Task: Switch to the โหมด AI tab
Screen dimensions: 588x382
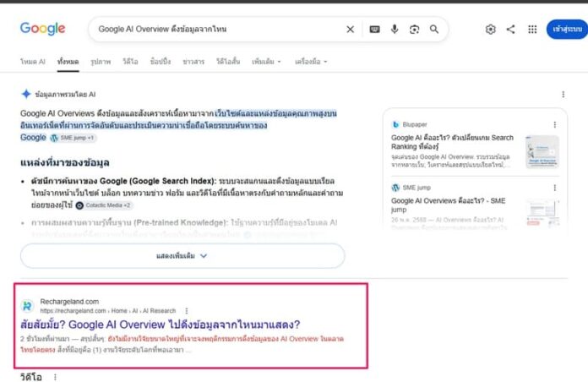Action: click(x=33, y=62)
